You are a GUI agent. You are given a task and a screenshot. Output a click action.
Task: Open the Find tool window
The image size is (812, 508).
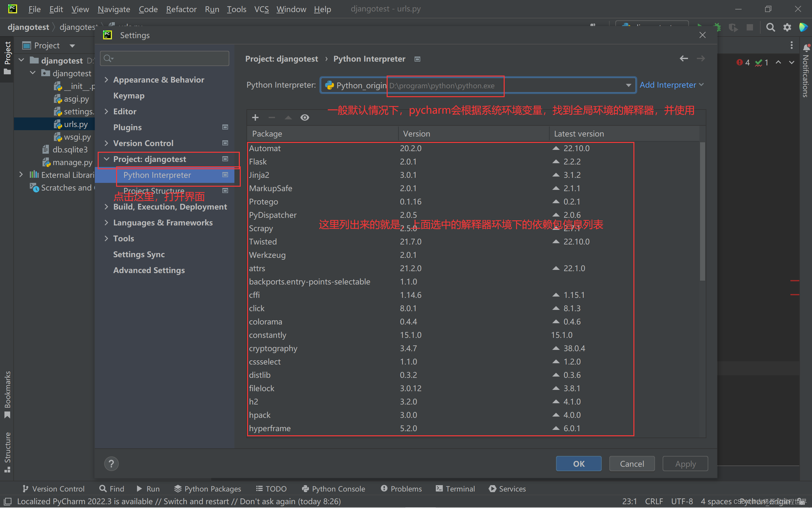(112, 489)
